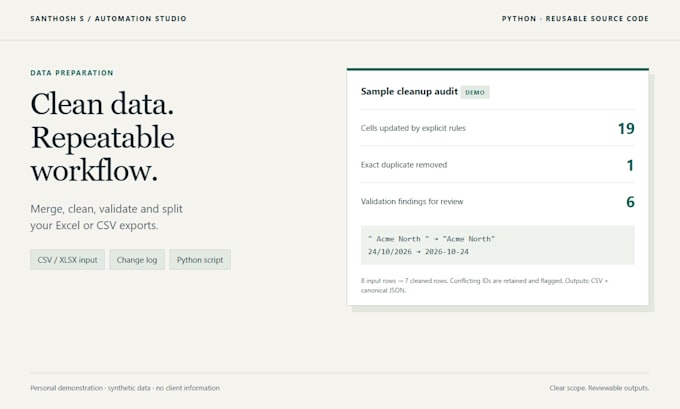This screenshot has height=409, width=680.
Task: Click the 'Repeatable' headline line
Action: 102,138
